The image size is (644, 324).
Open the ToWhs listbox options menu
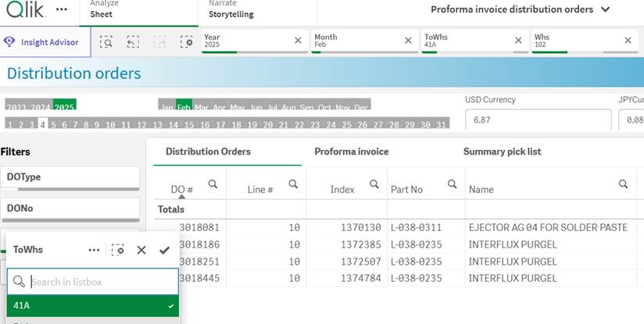[x=94, y=250]
